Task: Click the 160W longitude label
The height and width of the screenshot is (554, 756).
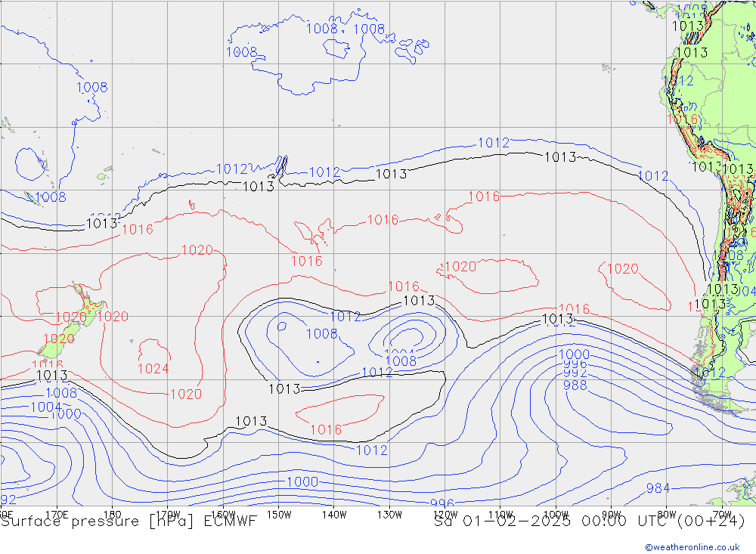Action: (x=223, y=515)
